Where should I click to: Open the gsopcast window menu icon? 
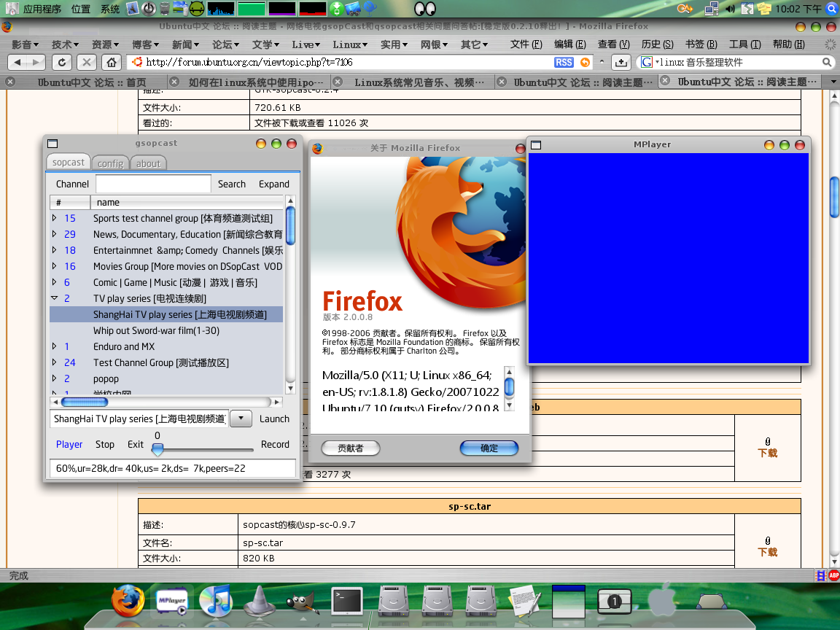pyautogui.click(x=52, y=144)
